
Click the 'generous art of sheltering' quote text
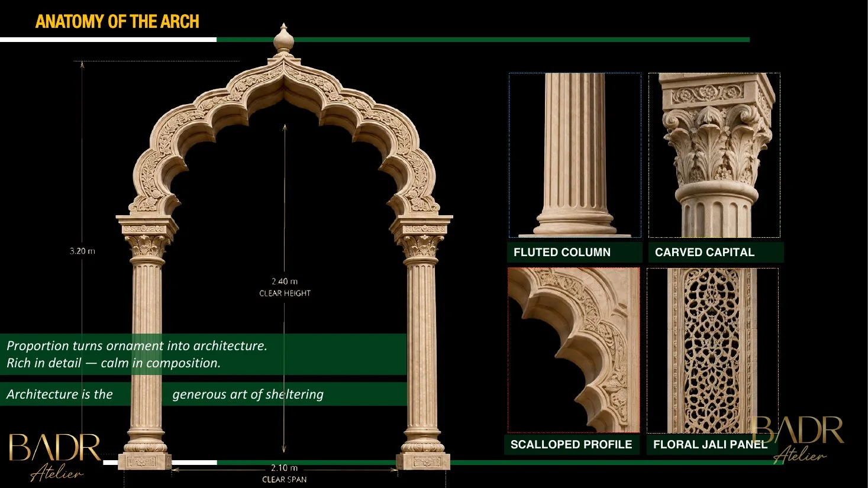click(x=248, y=394)
